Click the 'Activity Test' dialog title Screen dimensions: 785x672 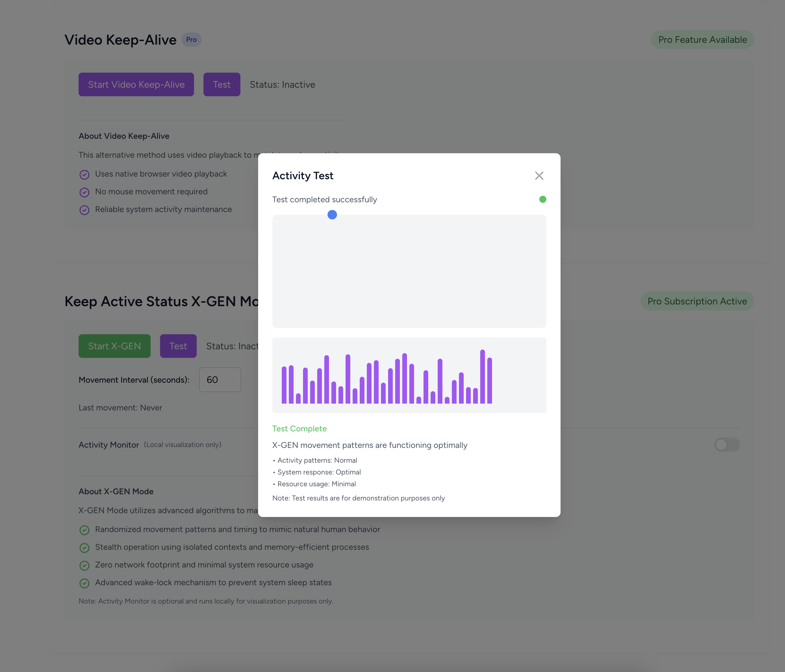point(303,176)
